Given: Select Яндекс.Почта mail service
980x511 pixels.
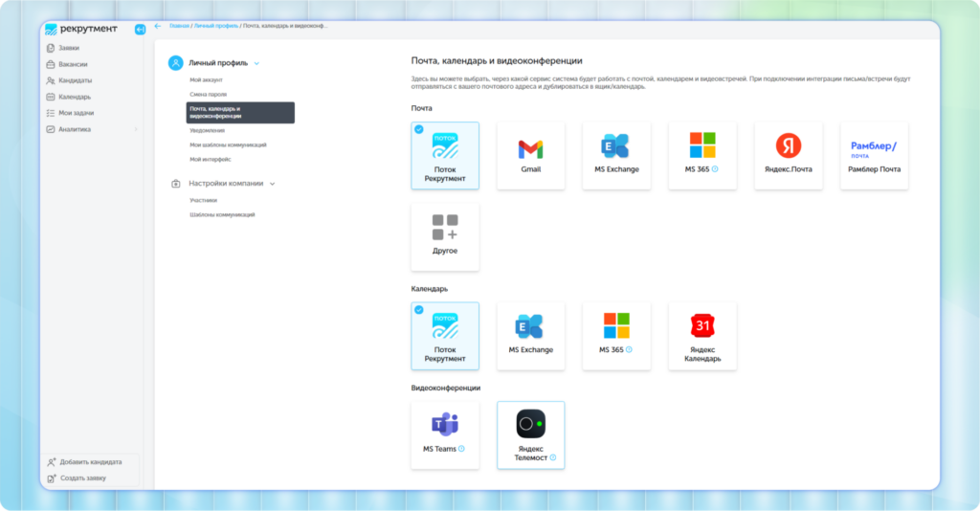Looking at the screenshot, I should click(789, 156).
